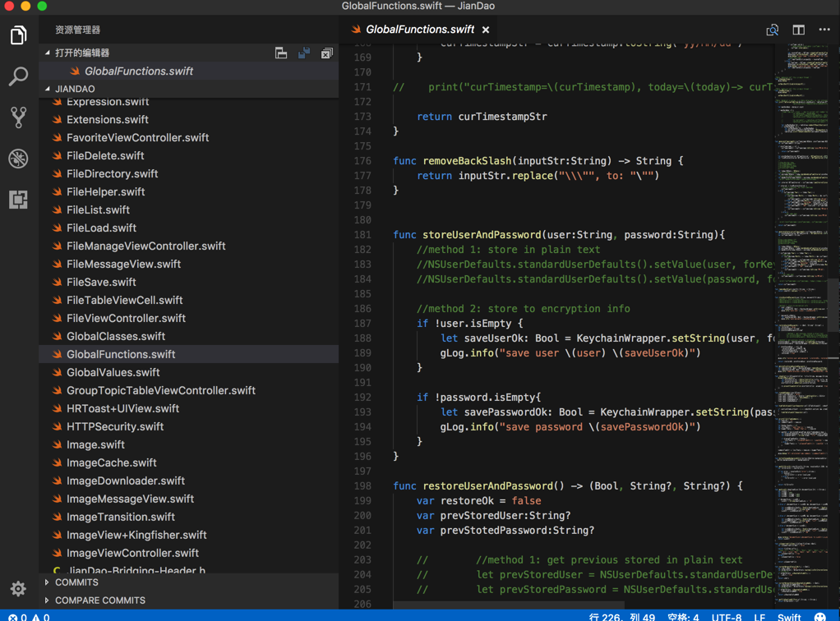Click the Swift file icon of FileDelete.swift

[x=58, y=156]
